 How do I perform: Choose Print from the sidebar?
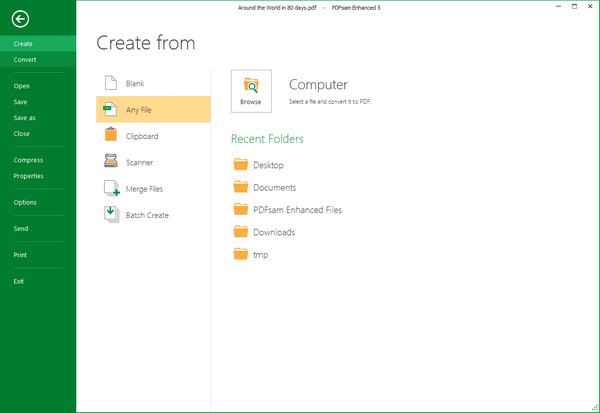pyautogui.click(x=20, y=255)
